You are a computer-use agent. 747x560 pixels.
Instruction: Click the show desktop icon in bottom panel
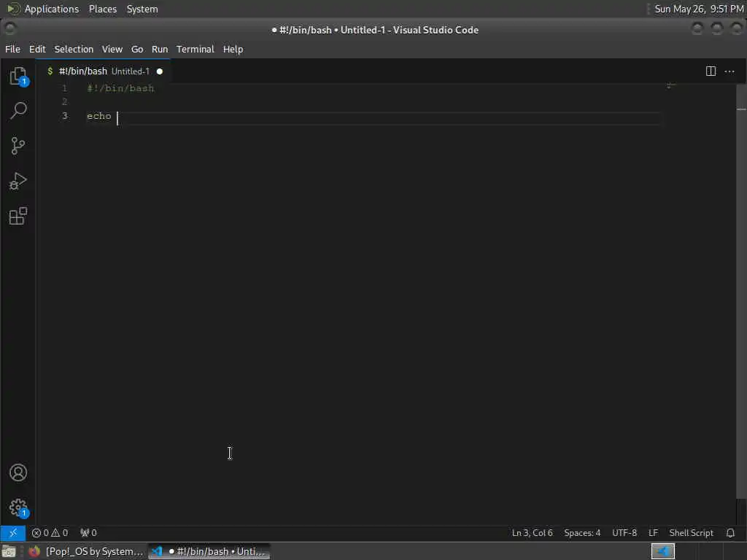pos(9,551)
